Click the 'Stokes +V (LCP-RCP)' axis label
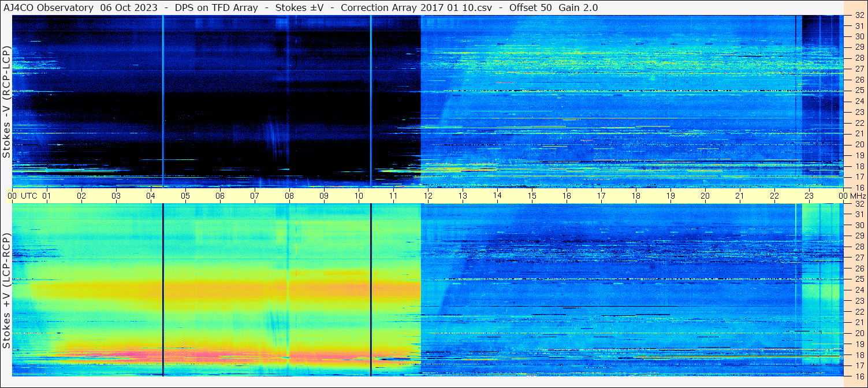 [6, 291]
